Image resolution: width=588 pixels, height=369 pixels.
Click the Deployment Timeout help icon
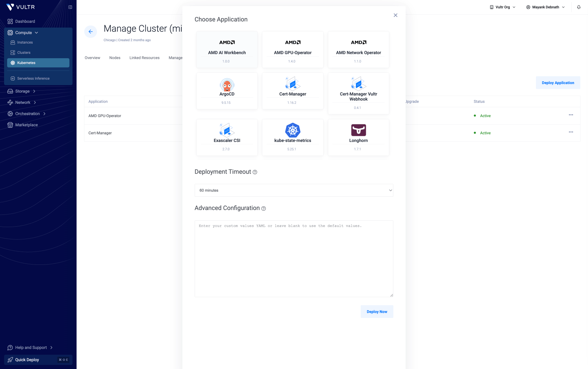click(x=255, y=172)
